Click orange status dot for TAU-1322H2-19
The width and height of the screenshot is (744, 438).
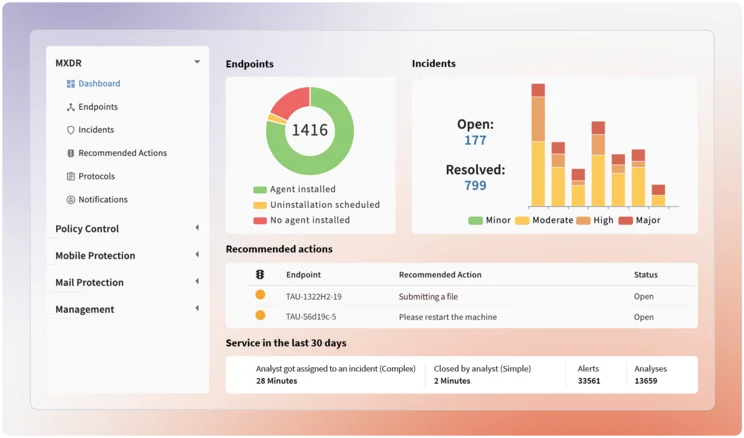click(260, 295)
